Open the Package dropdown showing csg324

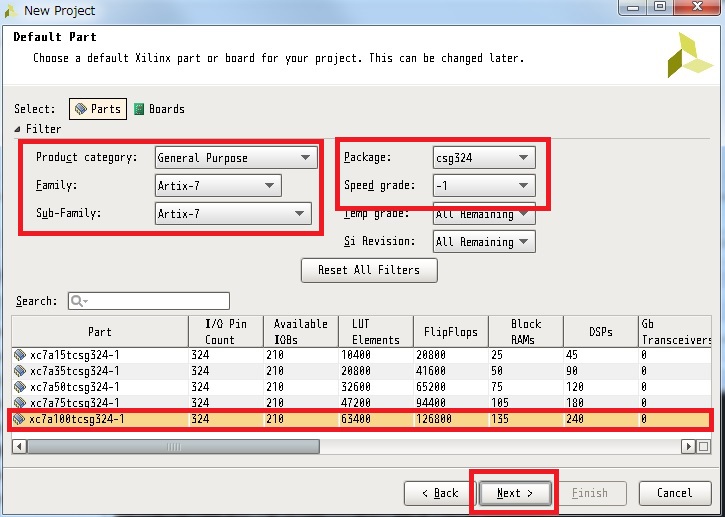pos(484,158)
